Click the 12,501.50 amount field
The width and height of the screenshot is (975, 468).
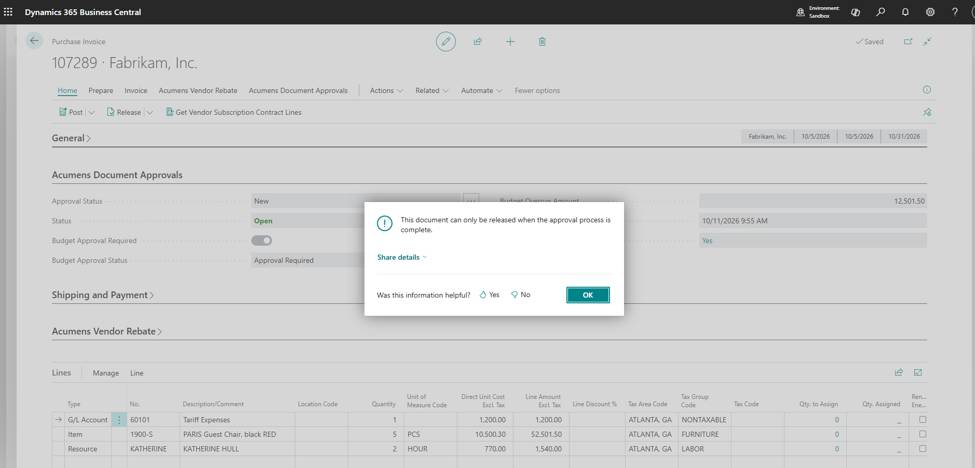click(x=813, y=201)
